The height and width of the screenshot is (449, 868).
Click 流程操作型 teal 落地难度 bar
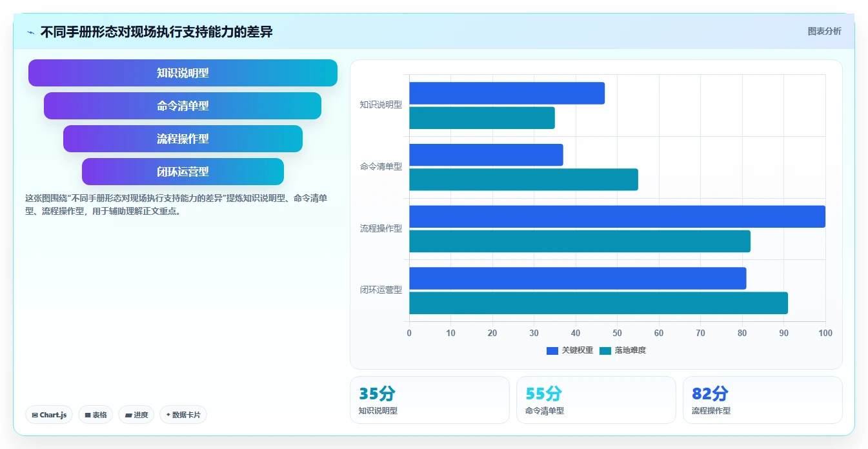pos(580,241)
